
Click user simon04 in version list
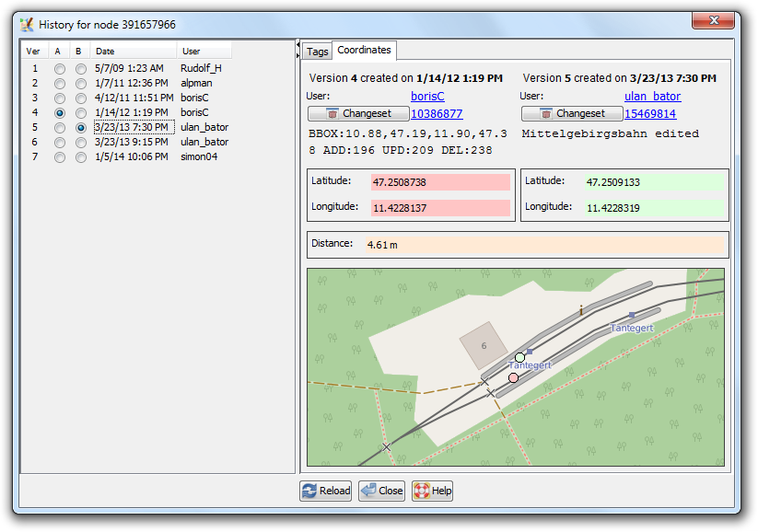coord(199,157)
